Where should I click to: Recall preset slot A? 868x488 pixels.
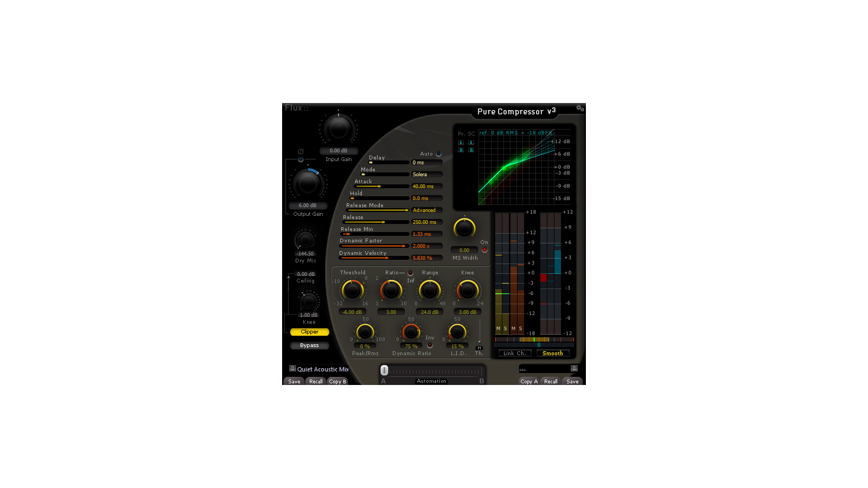coord(316,382)
